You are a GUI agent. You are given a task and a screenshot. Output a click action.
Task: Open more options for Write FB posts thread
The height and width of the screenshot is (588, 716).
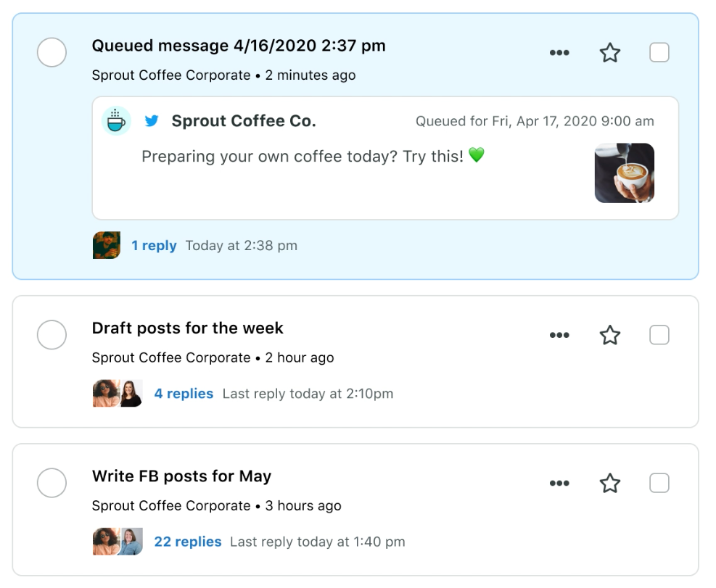[559, 483]
